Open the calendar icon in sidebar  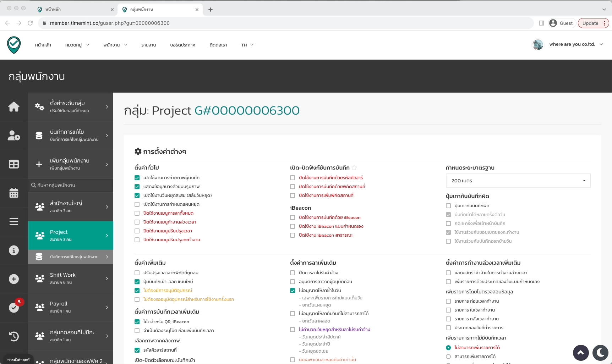(14, 193)
